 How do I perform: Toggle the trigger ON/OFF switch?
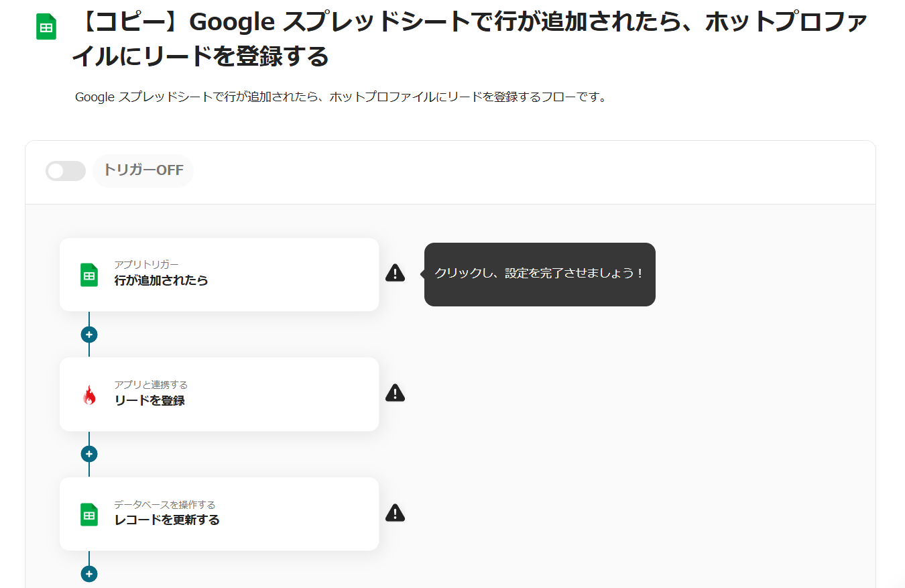(66, 171)
